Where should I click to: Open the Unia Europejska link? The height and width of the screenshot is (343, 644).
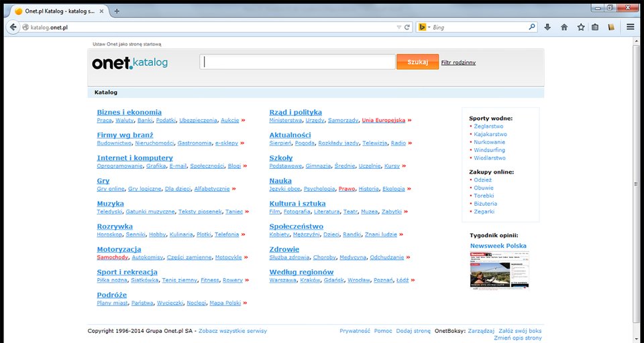click(x=384, y=120)
